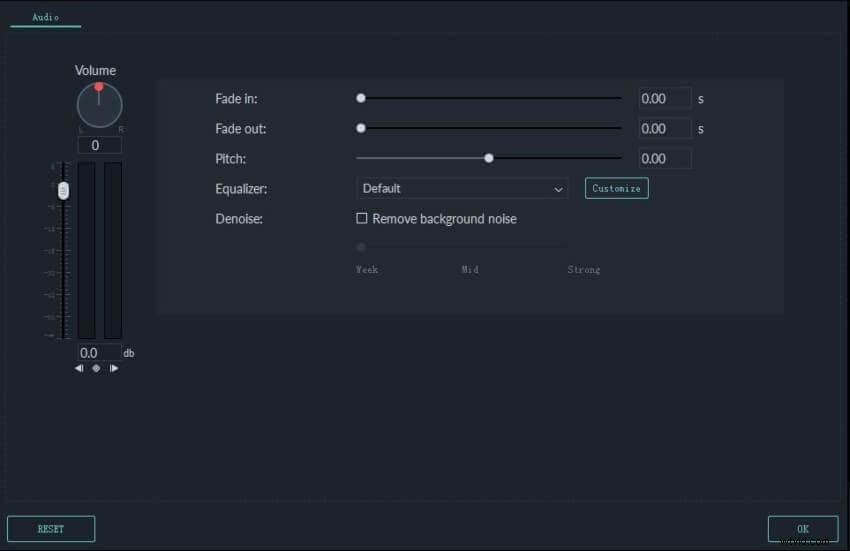Go to next volume keyframe arrow
This screenshot has height=551, width=850.
pyautogui.click(x=114, y=368)
